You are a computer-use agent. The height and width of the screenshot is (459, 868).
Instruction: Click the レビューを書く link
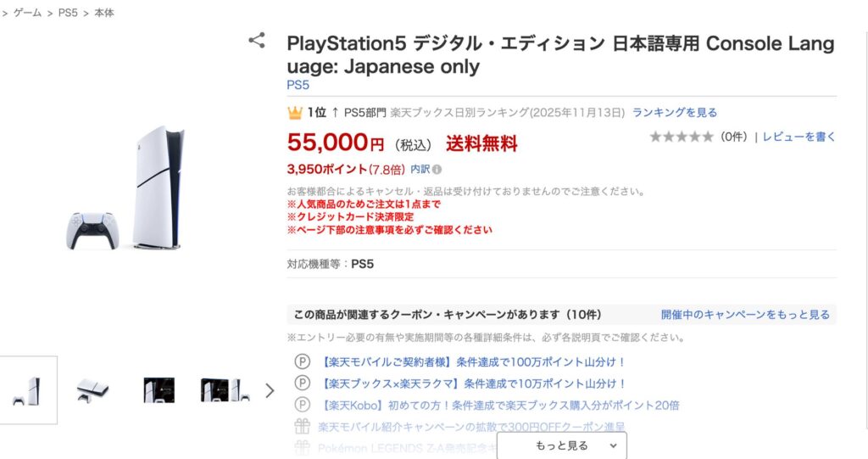pyautogui.click(x=798, y=137)
